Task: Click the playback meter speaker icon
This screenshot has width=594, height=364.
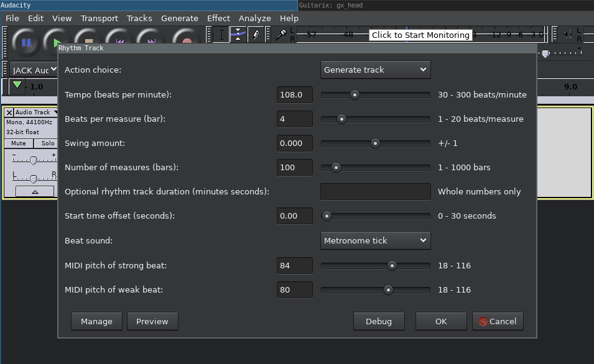Action: (567, 35)
